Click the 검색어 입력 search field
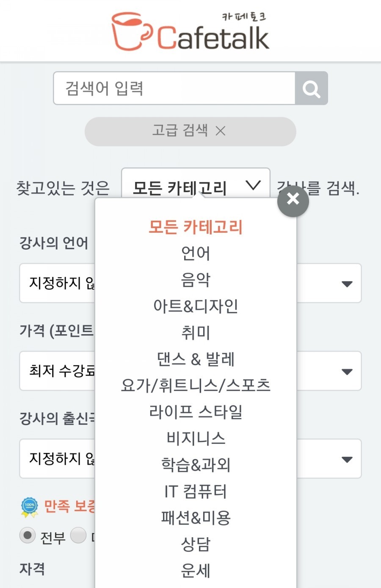The height and width of the screenshot is (588, 381). pos(169,88)
